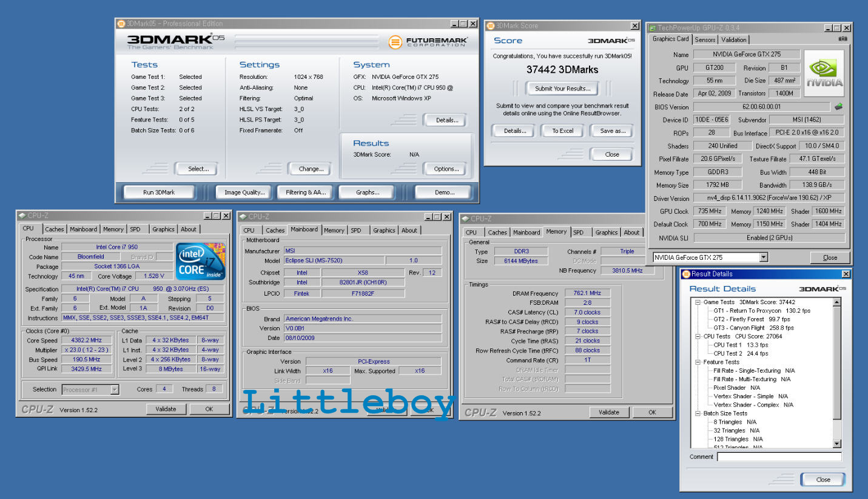868x499 pixels.
Task: Open the GPU selector dropdown in GPU-Z
Action: pyautogui.click(x=764, y=257)
